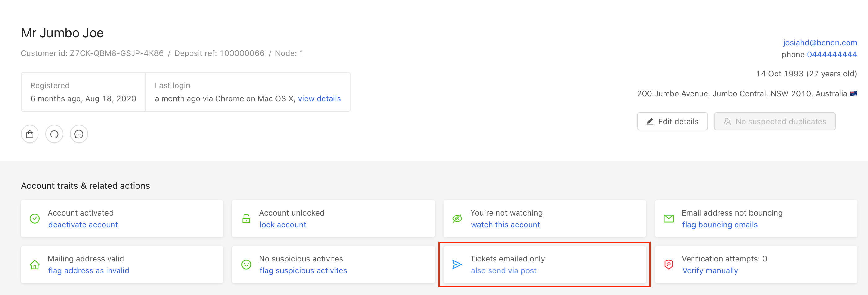The height and width of the screenshot is (295, 868).
Task: Click the circular refresh icon button
Action: tap(54, 134)
